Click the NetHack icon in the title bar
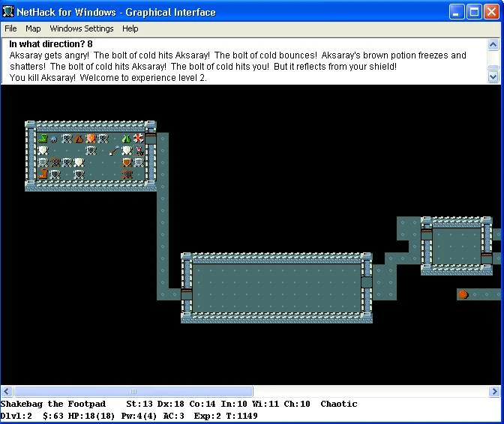Viewport: 504px width, 424px height. click(7, 12)
